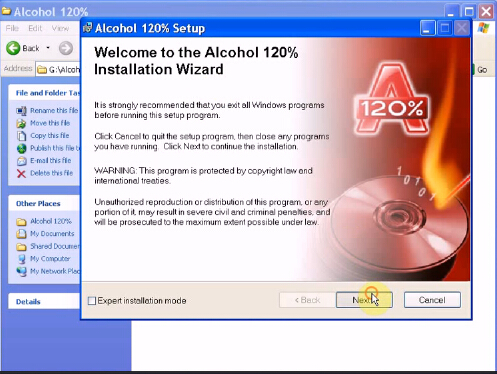Click the folder icon in address bar
Image resolution: width=497 pixels, height=374 pixels.
coord(42,70)
